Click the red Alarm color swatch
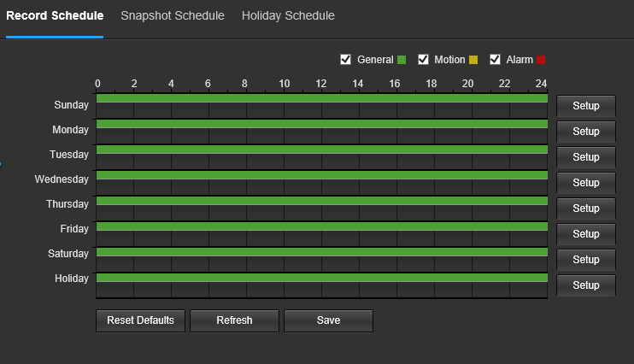Image resolution: width=634 pixels, height=364 pixels. coord(541,60)
